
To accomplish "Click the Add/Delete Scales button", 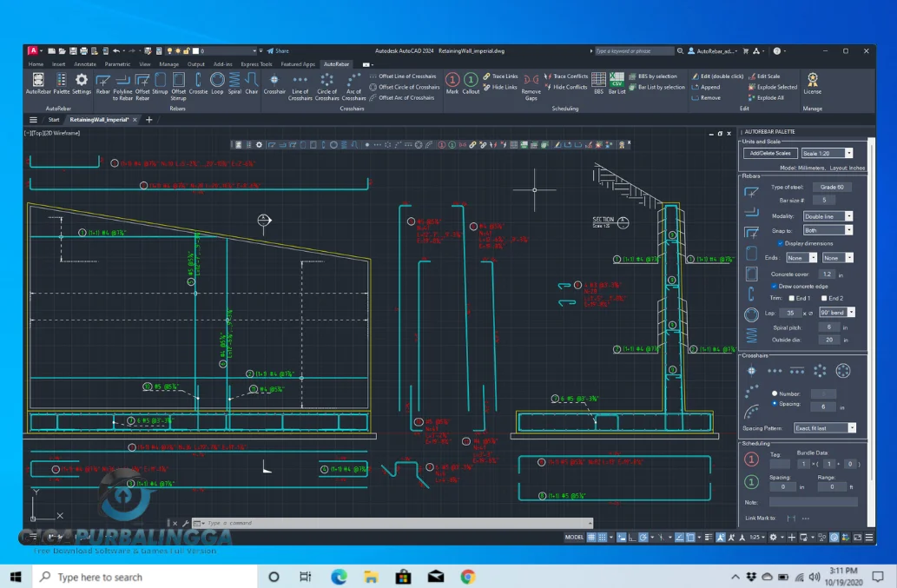I will pyautogui.click(x=770, y=153).
